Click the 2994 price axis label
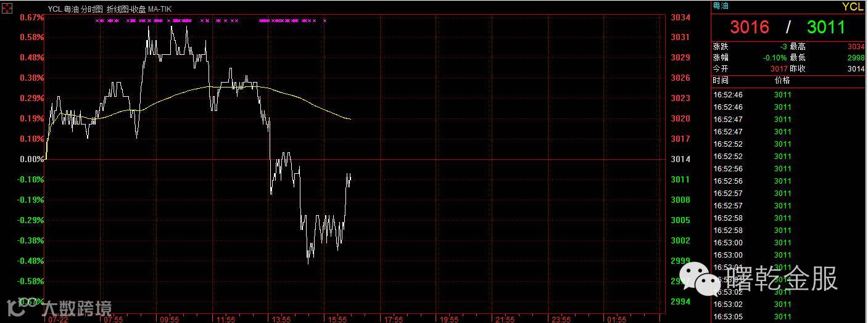The height and width of the screenshot is (323, 868). (680, 301)
